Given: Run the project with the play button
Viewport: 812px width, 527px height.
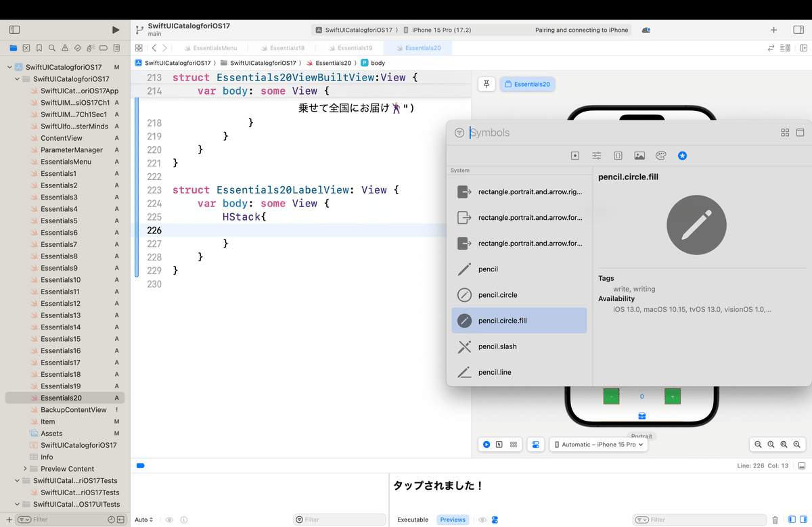Looking at the screenshot, I should pos(116,30).
